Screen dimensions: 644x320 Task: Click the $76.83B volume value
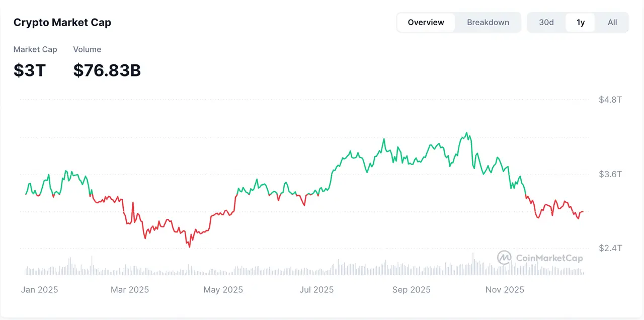(x=107, y=70)
